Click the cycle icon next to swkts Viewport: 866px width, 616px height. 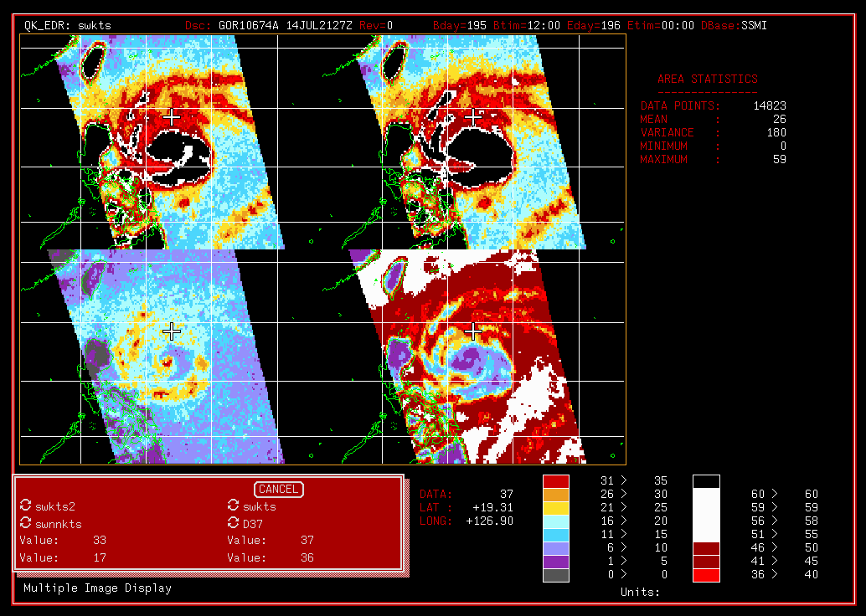pos(234,506)
